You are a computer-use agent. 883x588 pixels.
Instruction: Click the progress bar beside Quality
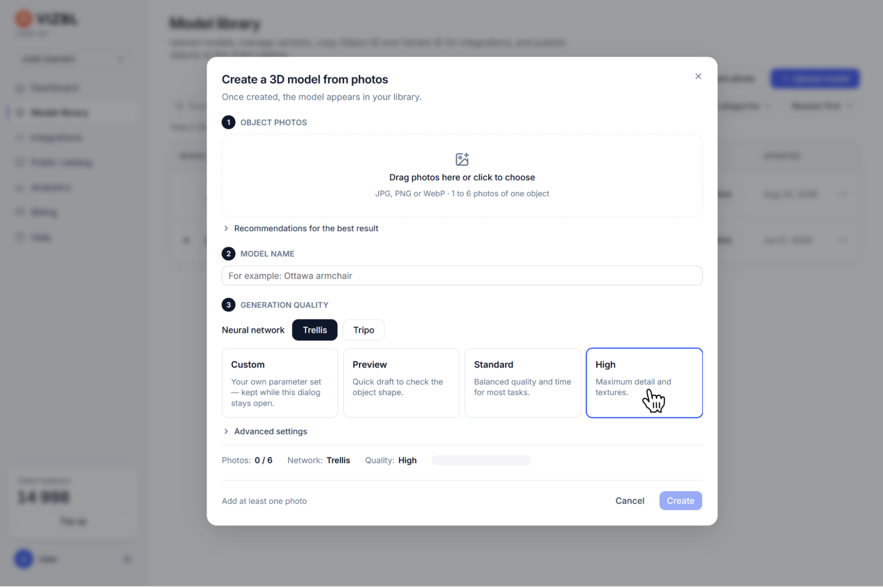[481, 460]
